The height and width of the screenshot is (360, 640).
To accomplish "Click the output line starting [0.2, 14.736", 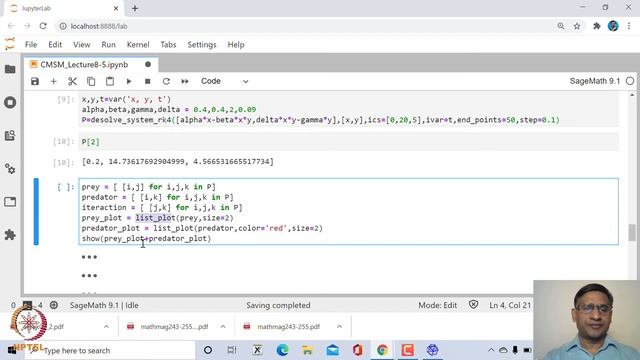I will 178,162.
